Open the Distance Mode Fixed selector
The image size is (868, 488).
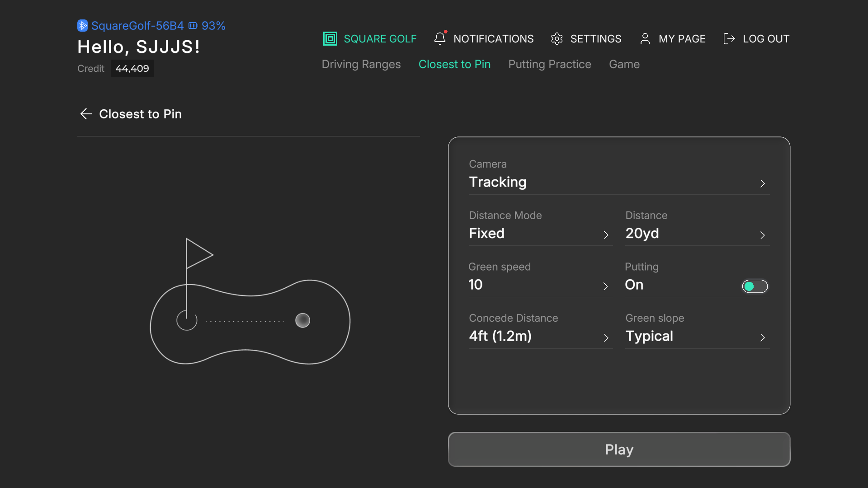(541, 227)
